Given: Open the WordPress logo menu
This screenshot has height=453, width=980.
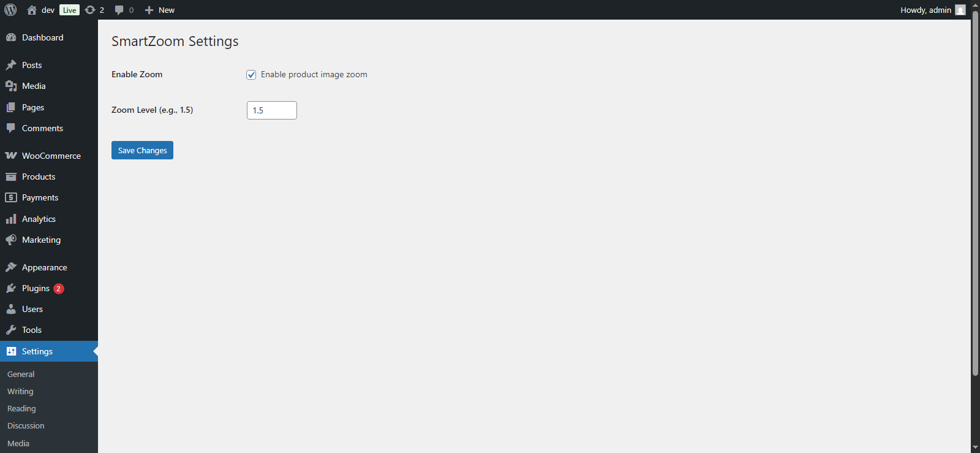Looking at the screenshot, I should tap(10, 10).
